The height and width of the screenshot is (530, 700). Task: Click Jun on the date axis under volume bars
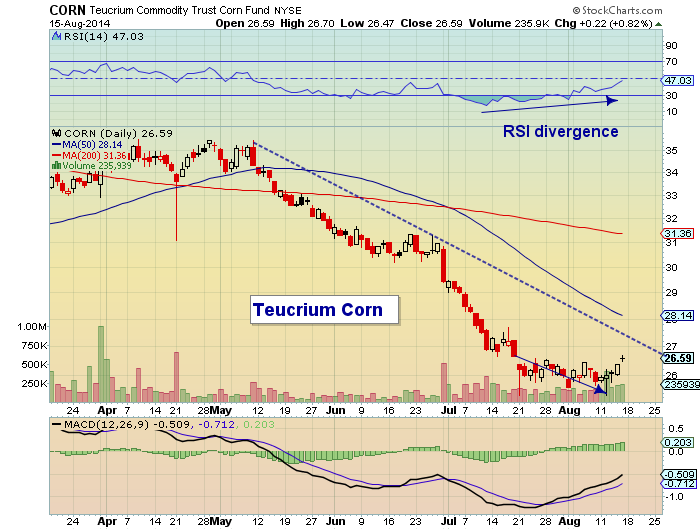point(335,410)
